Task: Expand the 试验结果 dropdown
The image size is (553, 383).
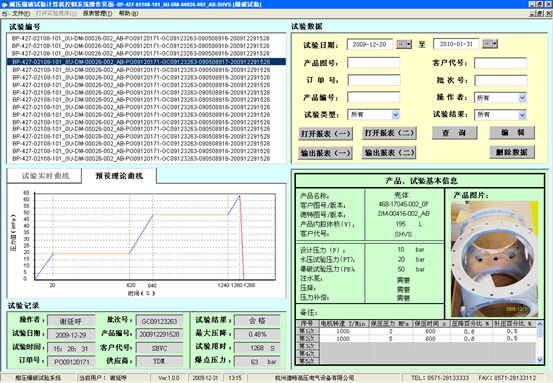Action: (522, 115)
